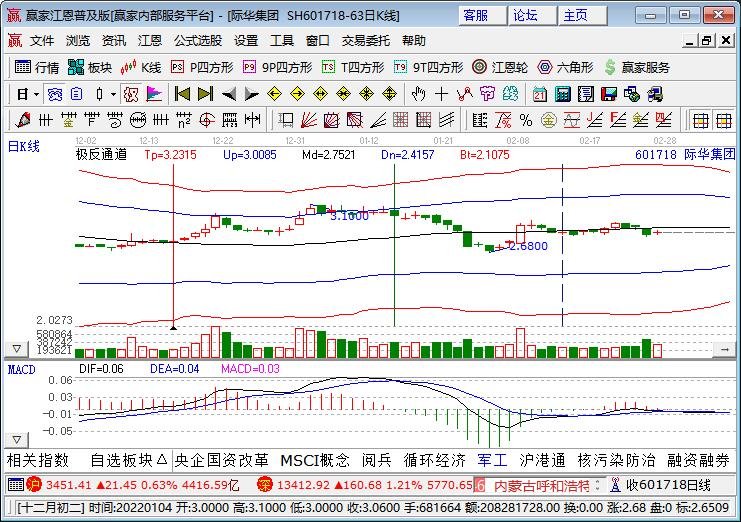This screenshot has height=522, width=741.
Task: Collapse the volume panel triangle button
Action: point(17,349)
